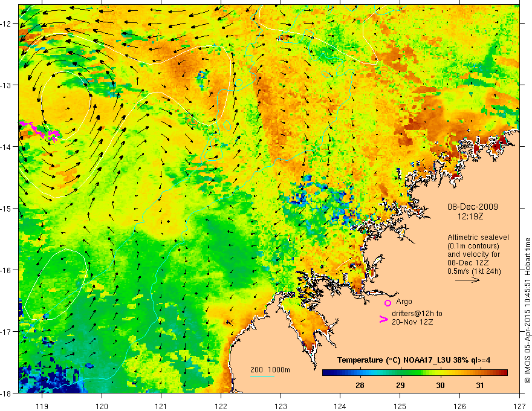Click the 'Argo' legend label
This screenshot has width=532, height=411.
tap(404, 302)
